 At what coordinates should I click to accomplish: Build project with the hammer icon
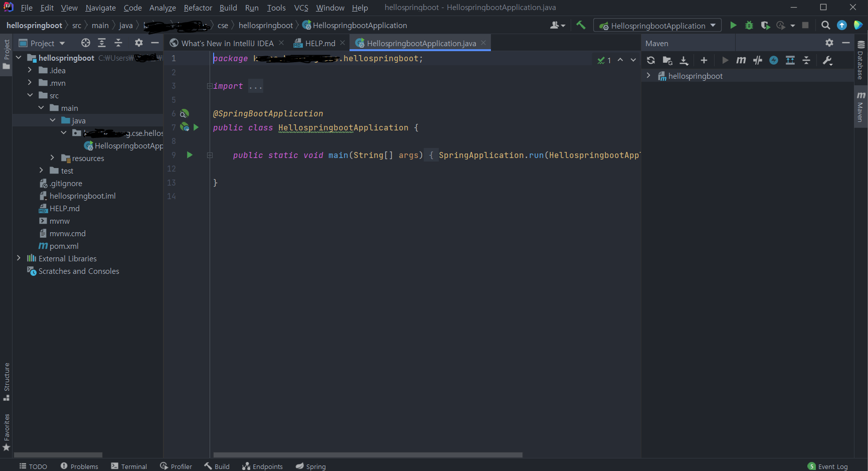pyautogui.click(x=581, y=25)
